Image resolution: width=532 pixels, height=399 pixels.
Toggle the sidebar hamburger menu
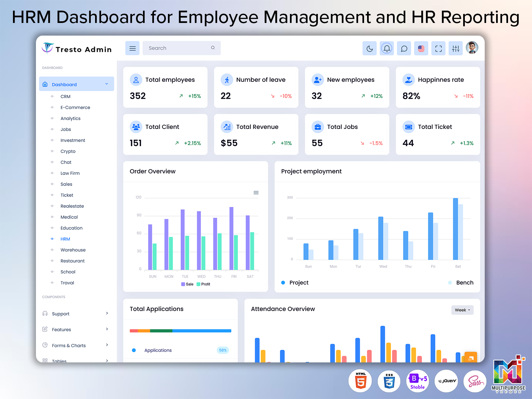pyautogui.click(x=132, y=48)
